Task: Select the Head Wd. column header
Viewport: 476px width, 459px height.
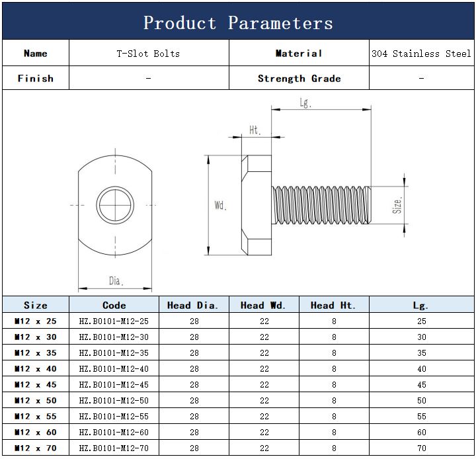Action: (263, 305)
